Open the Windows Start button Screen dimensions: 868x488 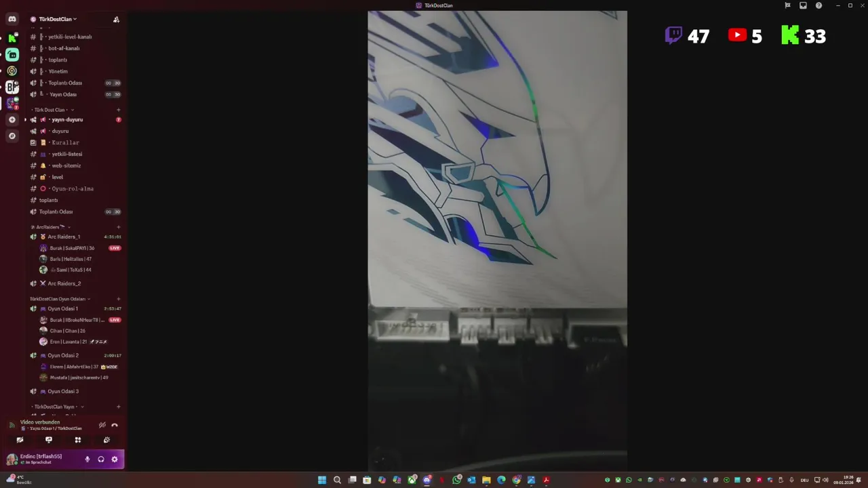pyautogui.click(x=322, y=480)
